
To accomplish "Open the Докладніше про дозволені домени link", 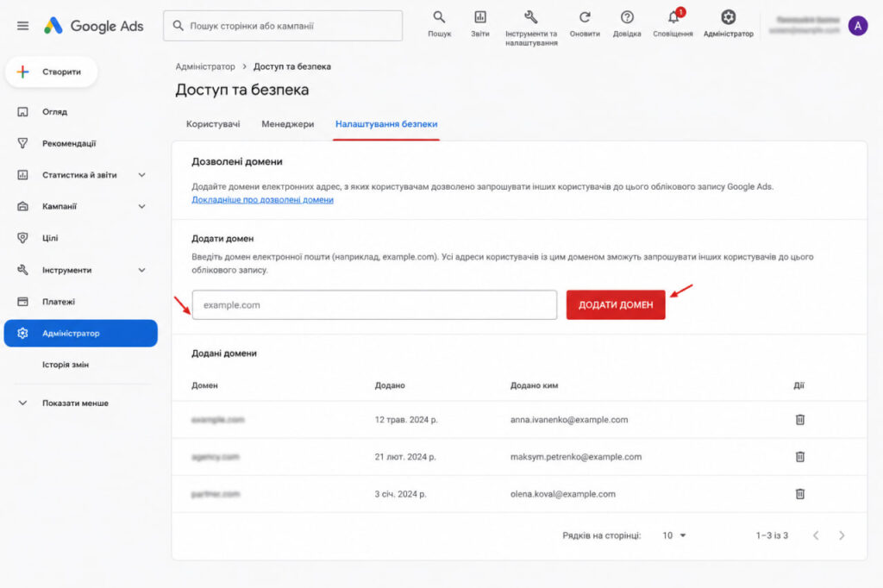I will point(262,200).
